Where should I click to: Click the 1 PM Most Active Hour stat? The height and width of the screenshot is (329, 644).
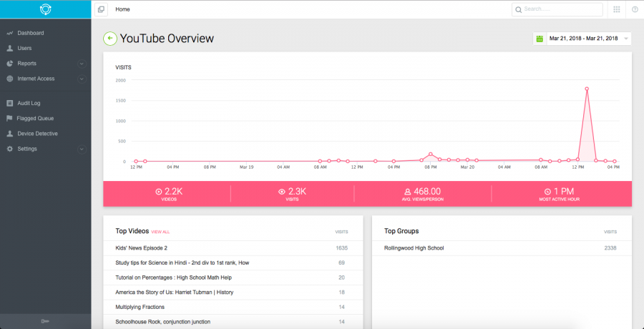click(559, 194)
